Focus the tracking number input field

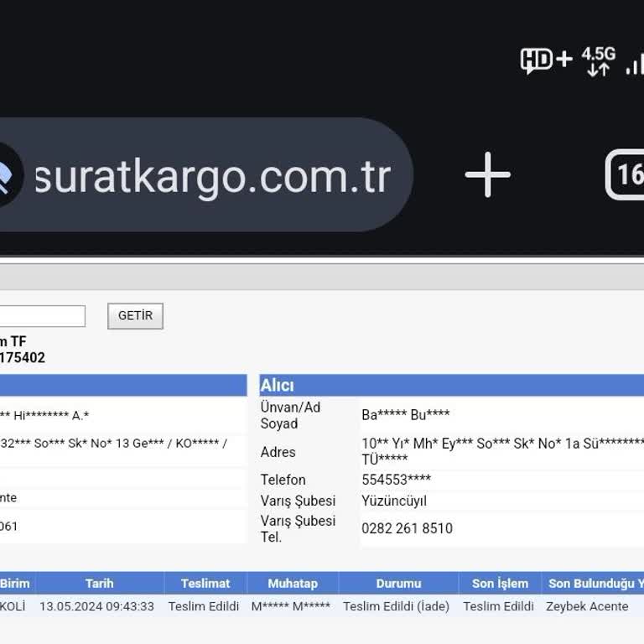point(42,316)
